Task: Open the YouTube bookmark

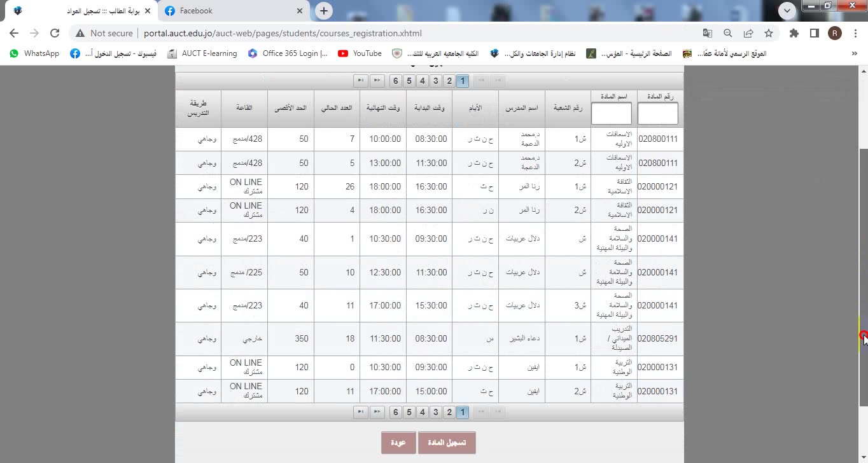Action: pyautogui.click(x=360, y=53)
